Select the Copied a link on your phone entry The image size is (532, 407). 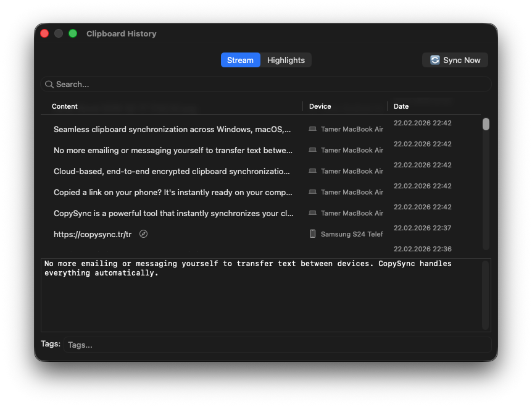173,191
